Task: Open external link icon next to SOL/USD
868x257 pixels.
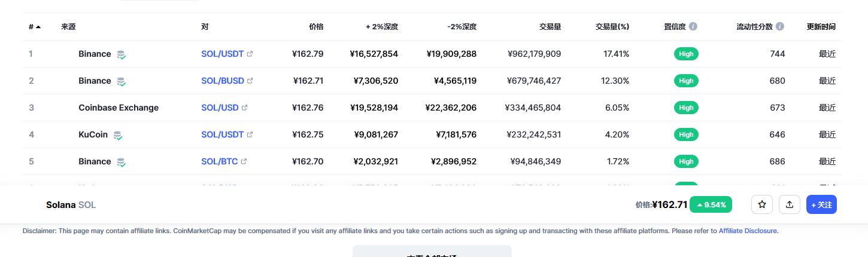Action: click(x=244, y=108)
